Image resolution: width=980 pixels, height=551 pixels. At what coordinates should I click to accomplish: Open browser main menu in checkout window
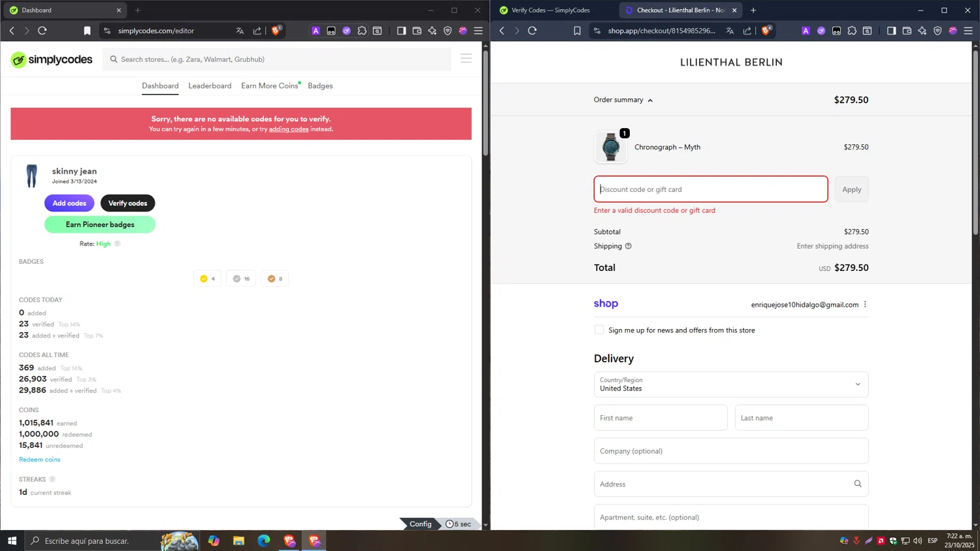[968, 31]
